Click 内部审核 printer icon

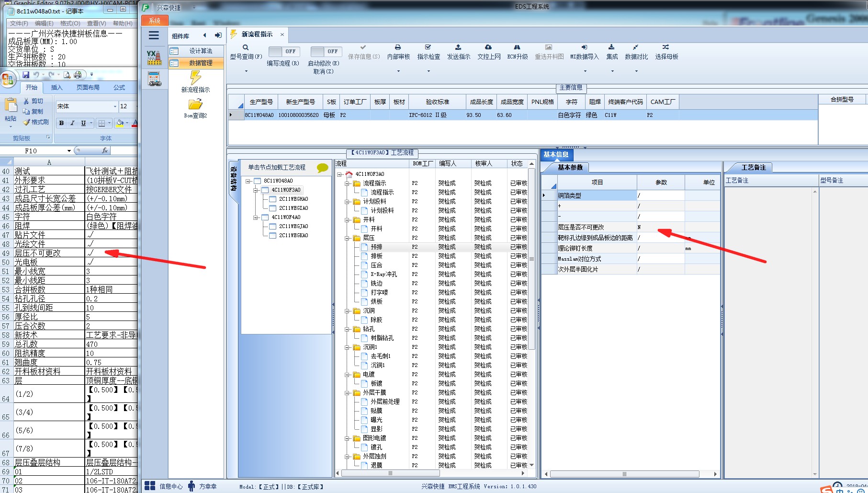[x=398, y=47]
